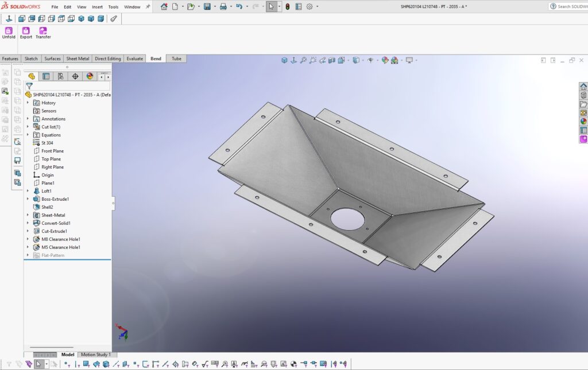Switch to the Sketch tab
Viewport: 588px width, 370px height.
(31, 59)
